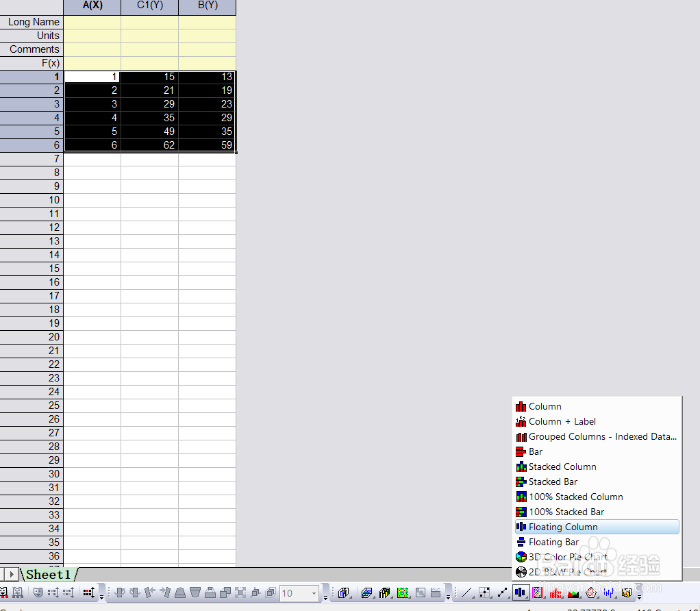Click the contour color-fill plot icon

pyautogui.click(x=403, y=593)
